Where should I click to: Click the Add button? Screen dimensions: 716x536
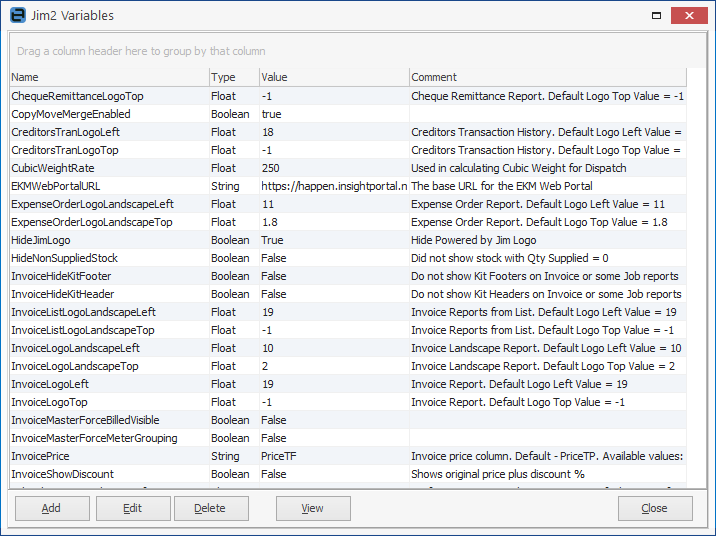point(52,508)
